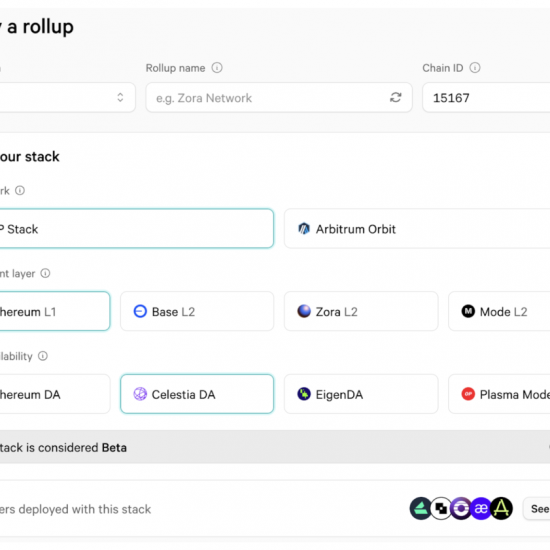Select the Arbitrum Orbit framework option
The width and height of the screenshot is (550, 550).
tap(417, 228)
